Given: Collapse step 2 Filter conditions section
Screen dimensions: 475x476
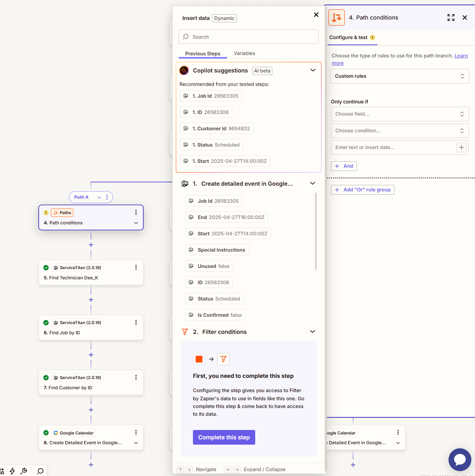Looking at the screenshot, I should point(312,331).
